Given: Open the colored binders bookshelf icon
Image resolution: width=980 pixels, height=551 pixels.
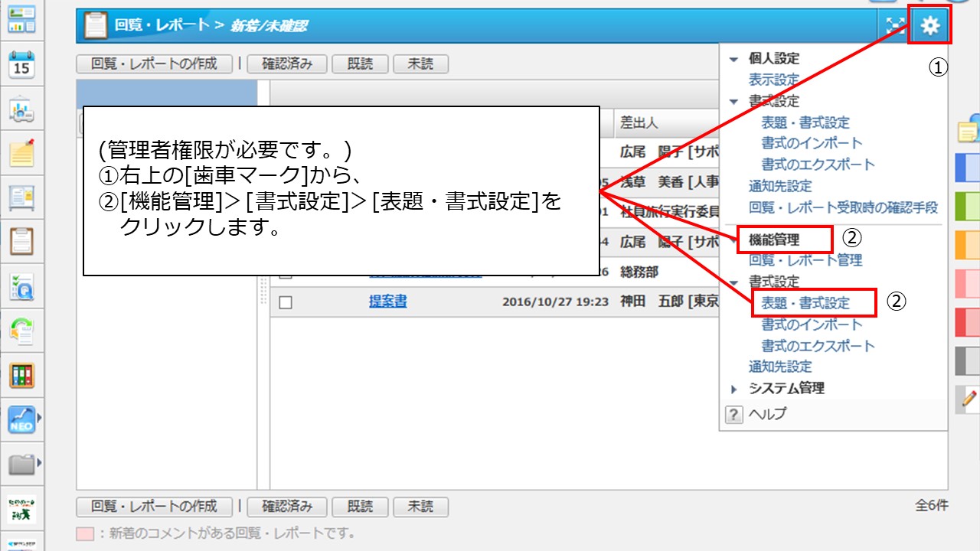Looking at the screenshot, I should 21,375.
